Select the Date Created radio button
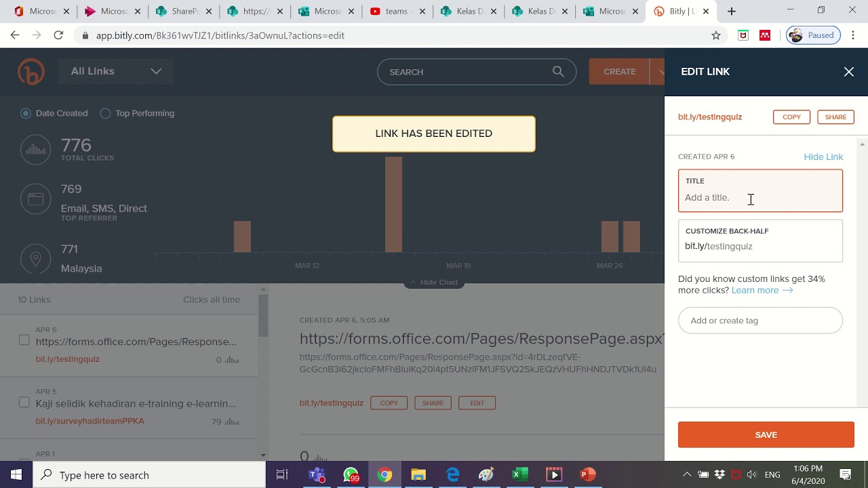 26,113
